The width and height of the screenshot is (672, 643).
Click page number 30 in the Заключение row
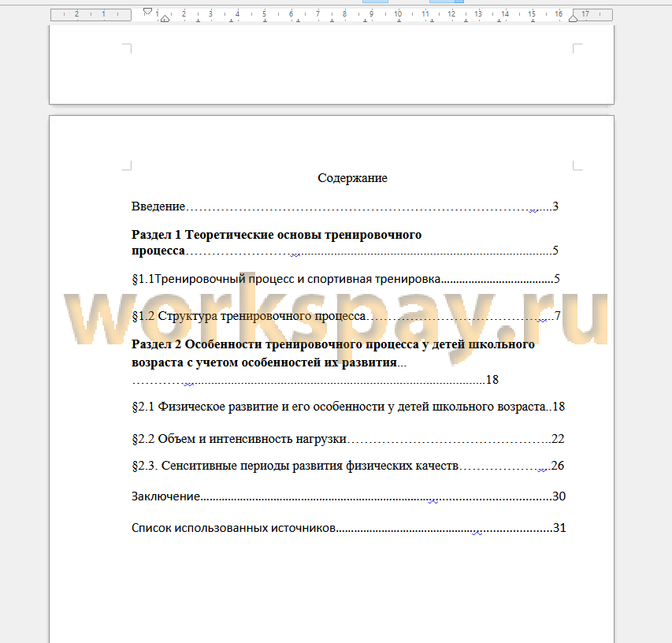tap(559, 496)
